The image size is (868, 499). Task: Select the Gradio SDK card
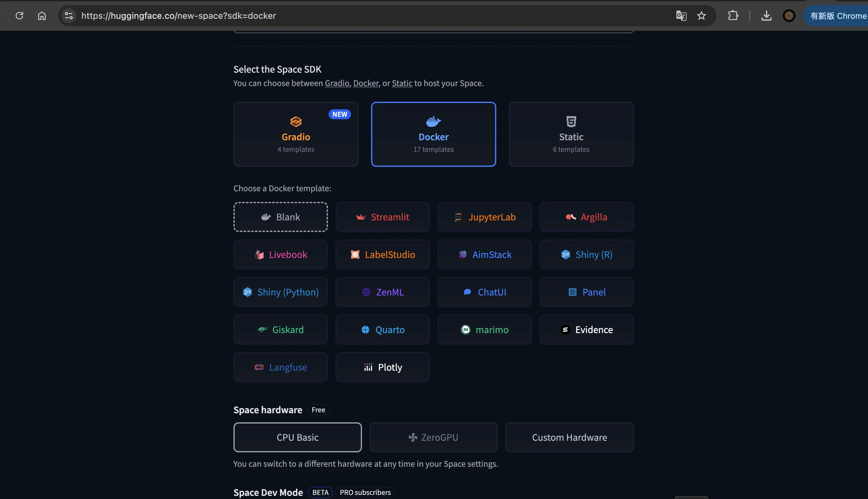(x=296, y=134)
